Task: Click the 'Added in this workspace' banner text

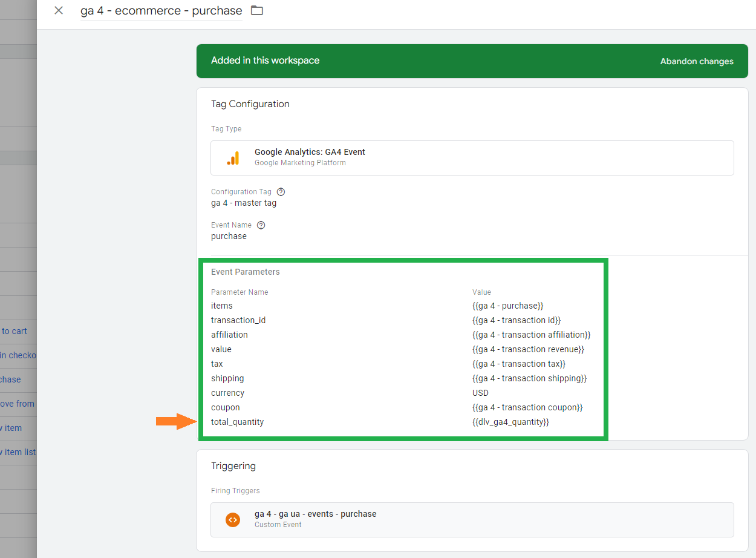Action: [x=265, y=61]
